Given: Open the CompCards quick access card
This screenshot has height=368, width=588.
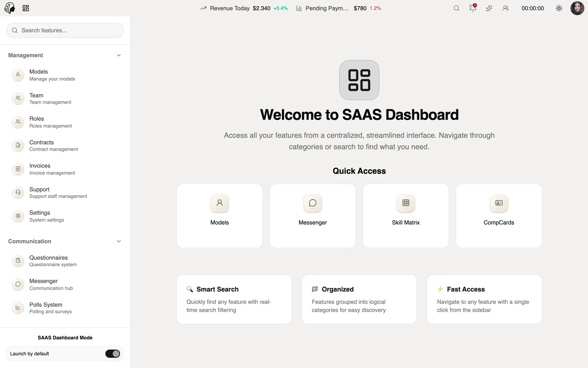Looking at the screenshot, I should click(499, 216).
